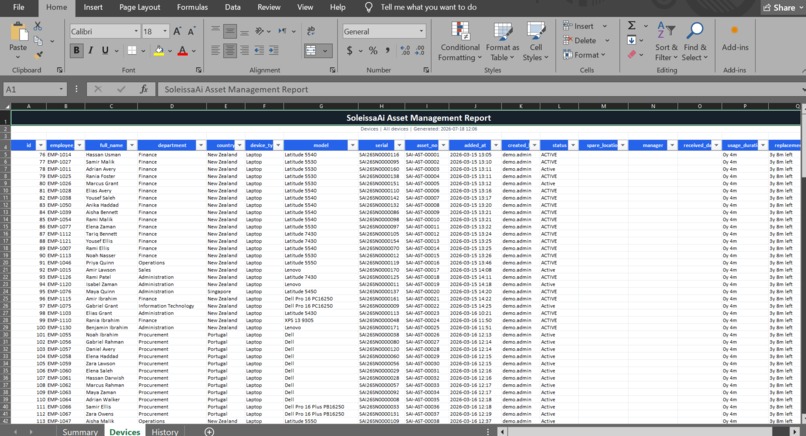The height and width of the screenshot is (436, 806).
Task: Cut selection with the scissors icon
Action: click(x=38, y=26)
